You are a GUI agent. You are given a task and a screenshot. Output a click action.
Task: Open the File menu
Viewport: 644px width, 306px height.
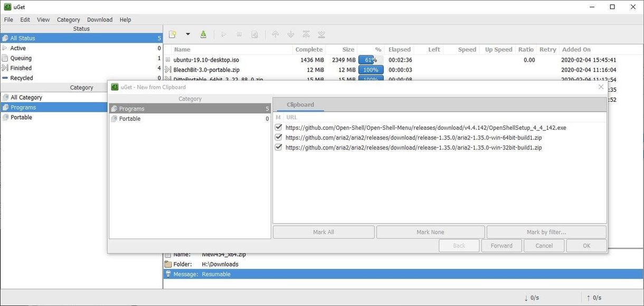(x=8, y=20)
